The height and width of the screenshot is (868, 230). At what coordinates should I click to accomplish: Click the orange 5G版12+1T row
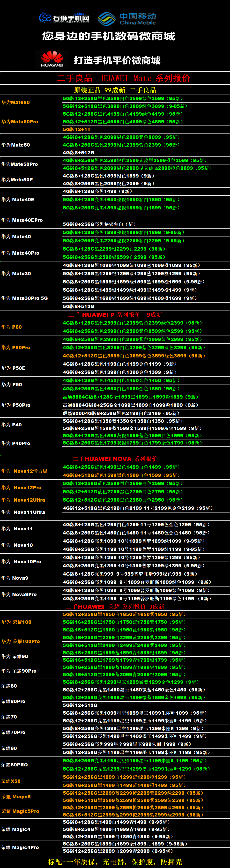point(146,129)
